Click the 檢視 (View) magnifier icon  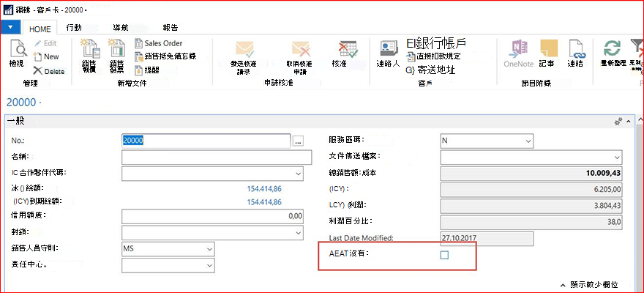coord(18,48)
